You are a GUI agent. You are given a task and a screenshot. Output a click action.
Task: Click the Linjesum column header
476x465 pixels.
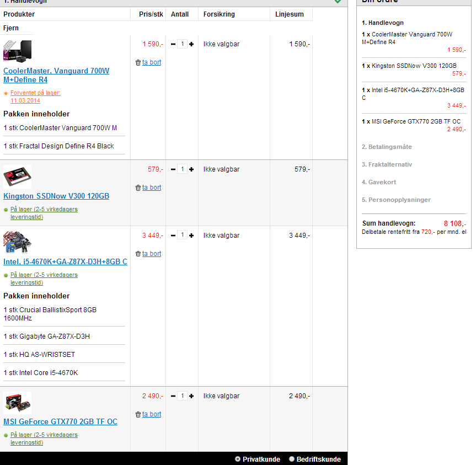290,14
